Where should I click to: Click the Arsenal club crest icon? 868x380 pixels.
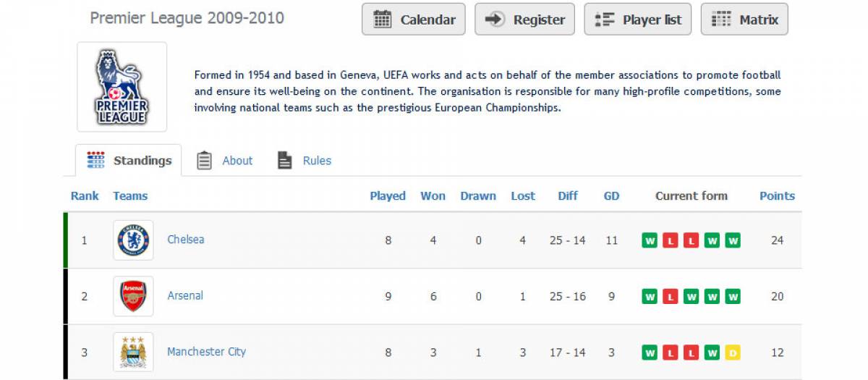click(133, 296)
